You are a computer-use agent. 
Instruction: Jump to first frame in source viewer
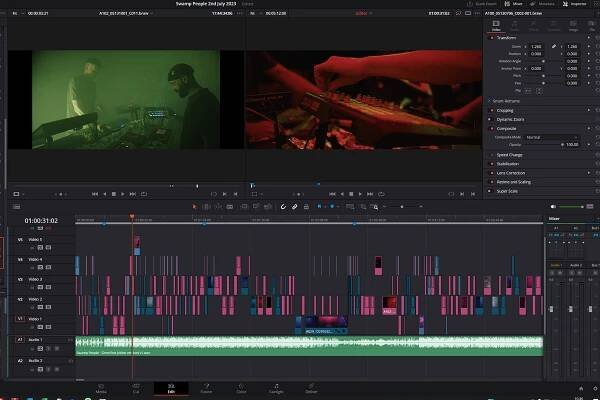95,194
